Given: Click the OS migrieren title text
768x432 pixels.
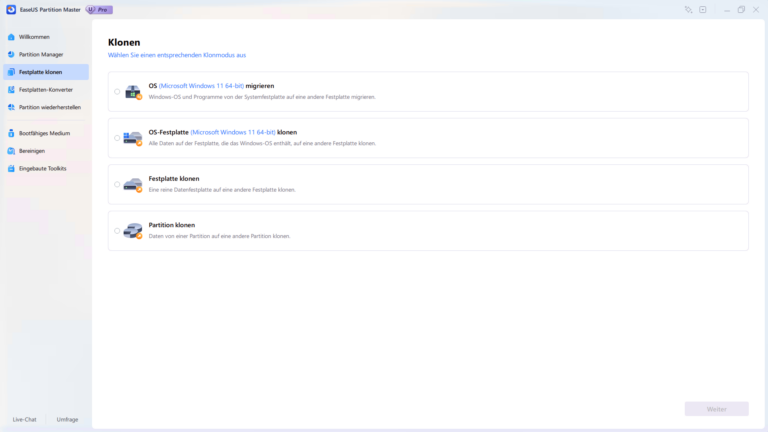Looking at the screenshot, I should (211, 86).
